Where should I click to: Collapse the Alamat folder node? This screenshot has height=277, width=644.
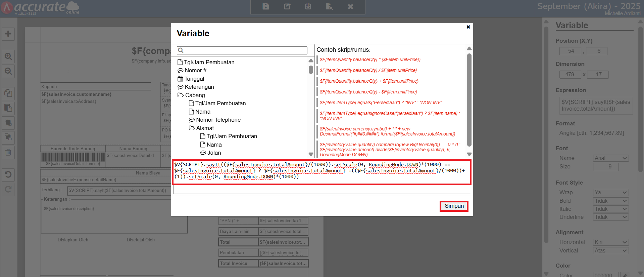[x=192, y=128]
